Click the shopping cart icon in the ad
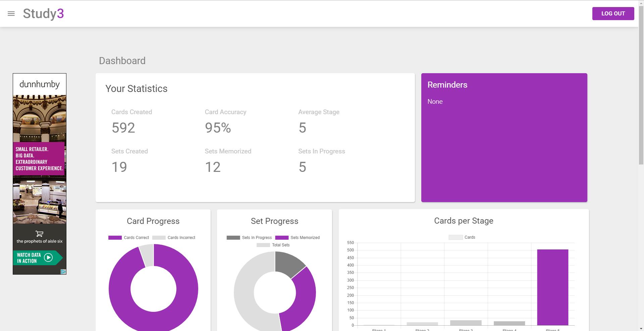This screenshot has height=331, width=644. [39, 234]
